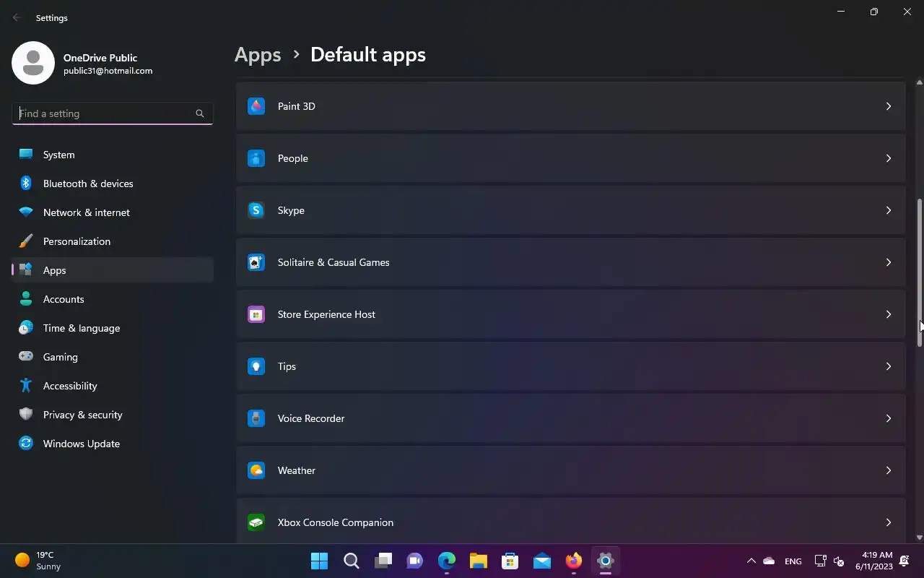Viewport: 924px width, 578px height.
Task: Click the Store Experience Host icon
Action: click(256, 314)
